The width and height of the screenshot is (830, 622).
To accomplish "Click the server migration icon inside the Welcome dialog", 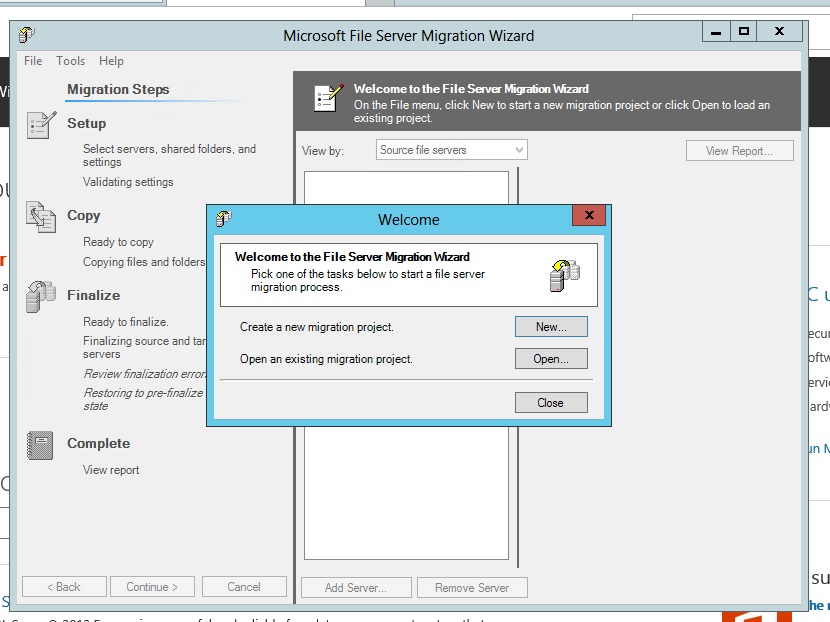I will (x=565, y=275).
